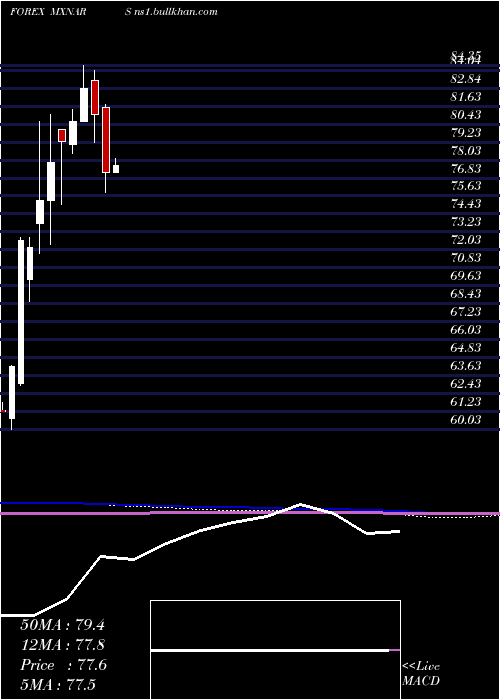This screenshot has height=700, width=500.
Task: Select the 60.03 price axis label
Action: pyautogui.click(x=466, y=420)
